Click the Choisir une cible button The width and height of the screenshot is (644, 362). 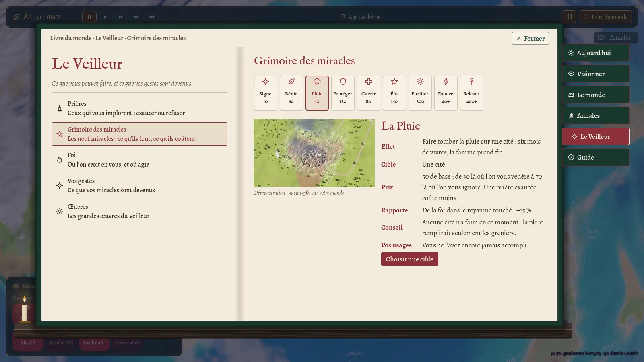tap(410, 259)
